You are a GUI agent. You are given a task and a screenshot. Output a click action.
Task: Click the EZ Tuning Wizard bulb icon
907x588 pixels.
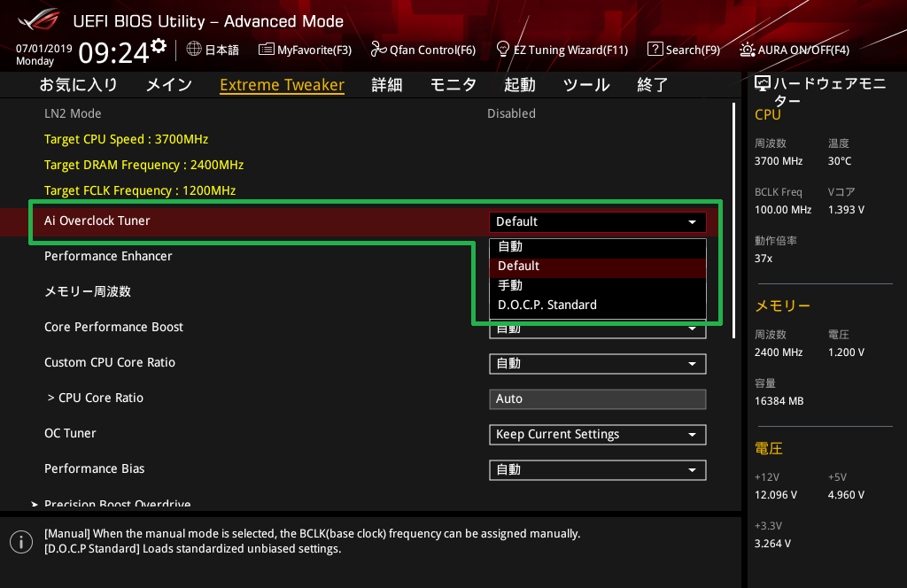pos(503,49)
